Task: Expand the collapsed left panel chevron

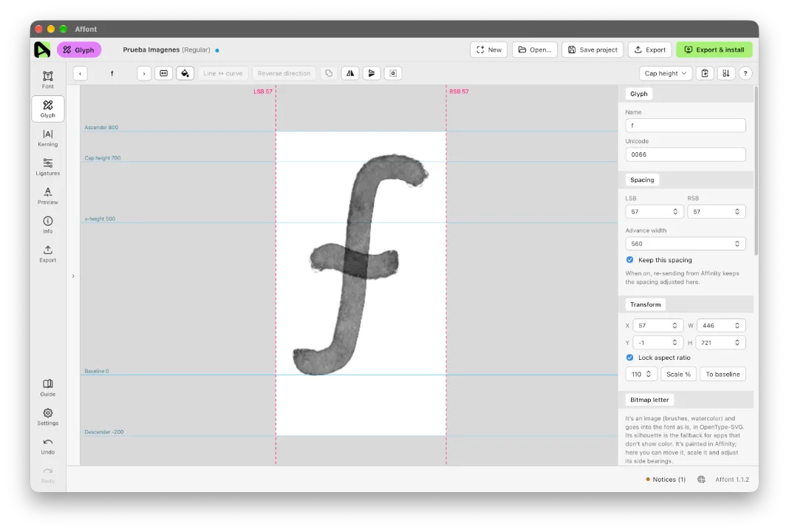Action: coord(73,276)
